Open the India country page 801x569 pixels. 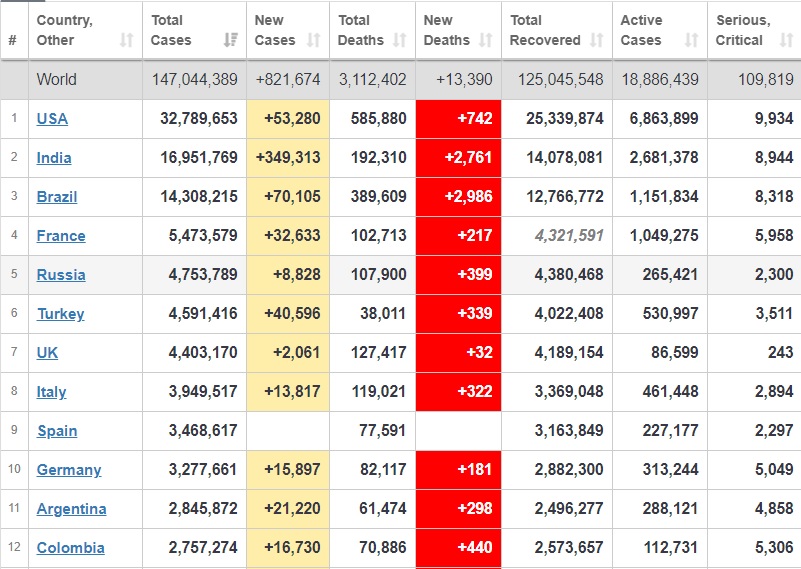tap(54, 158)
